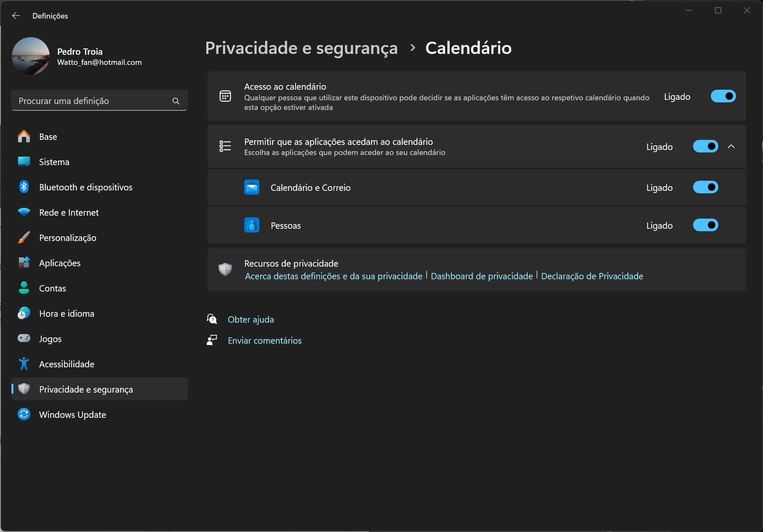Click the back arrow in the title bar
The width and height of the screenshot is (763, 532).
click(x=16, y=16)
